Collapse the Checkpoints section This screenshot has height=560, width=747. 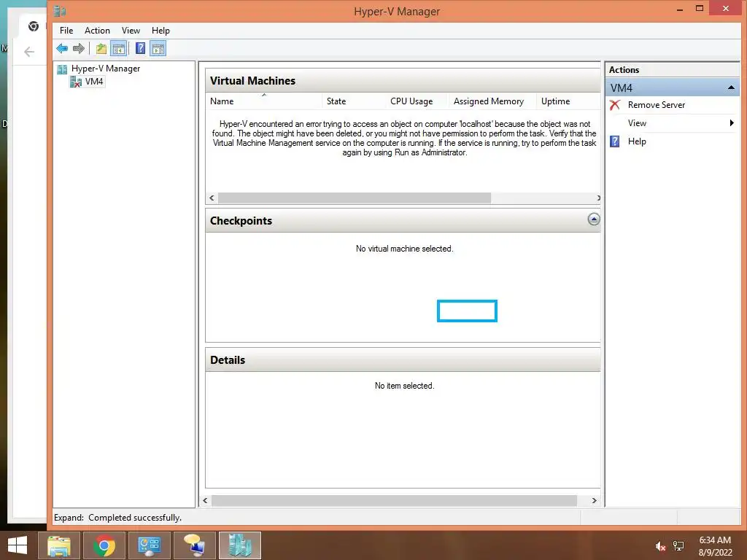594,219
